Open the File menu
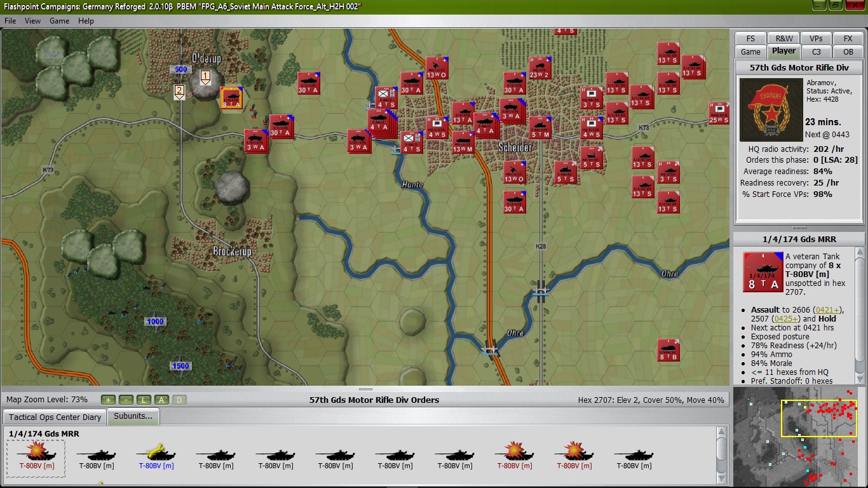This screenshot has width=868, height=488. click(10, 21)
